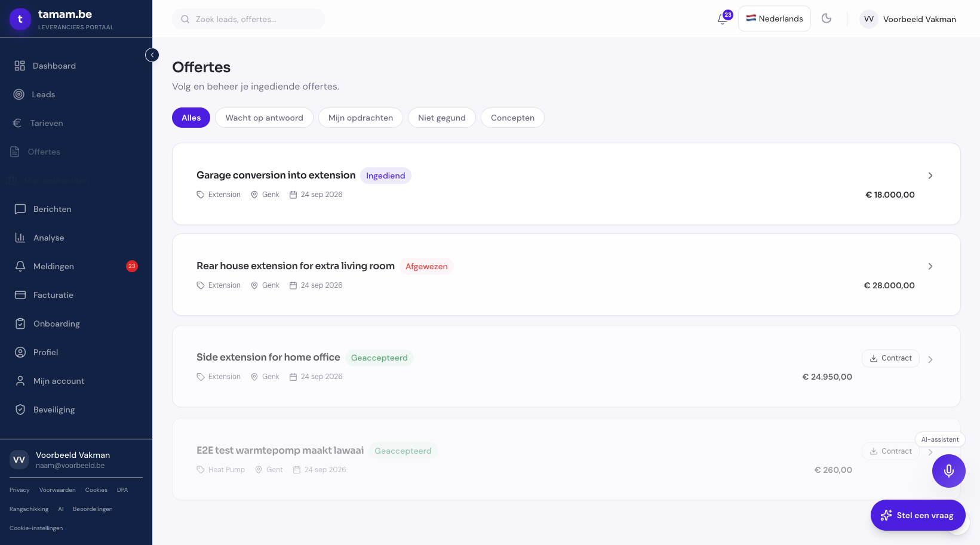Open the DPA footer link

[x=122, y=490]
